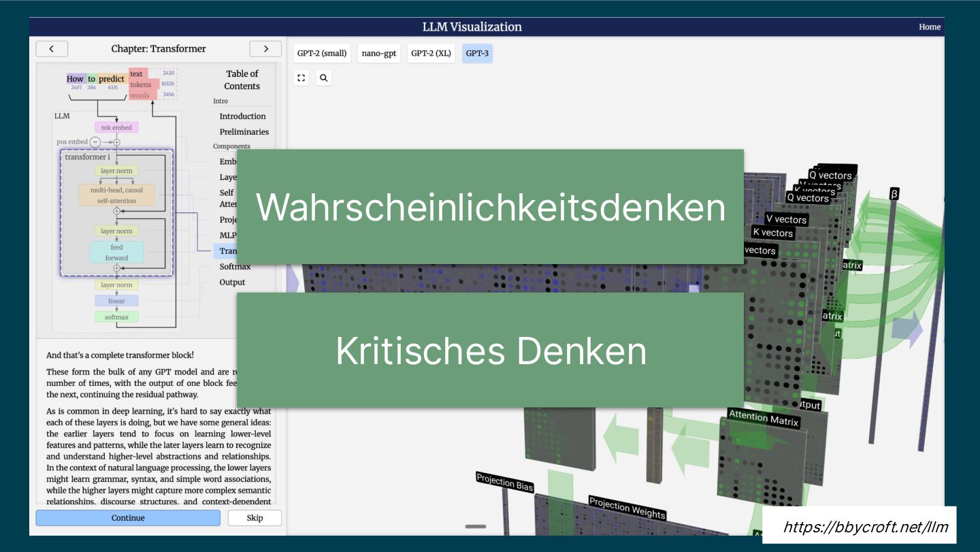Click the first layer norm block in transformer
This screenshot has width=980, height=552.
pyautogui.click(x=116, y=171)
